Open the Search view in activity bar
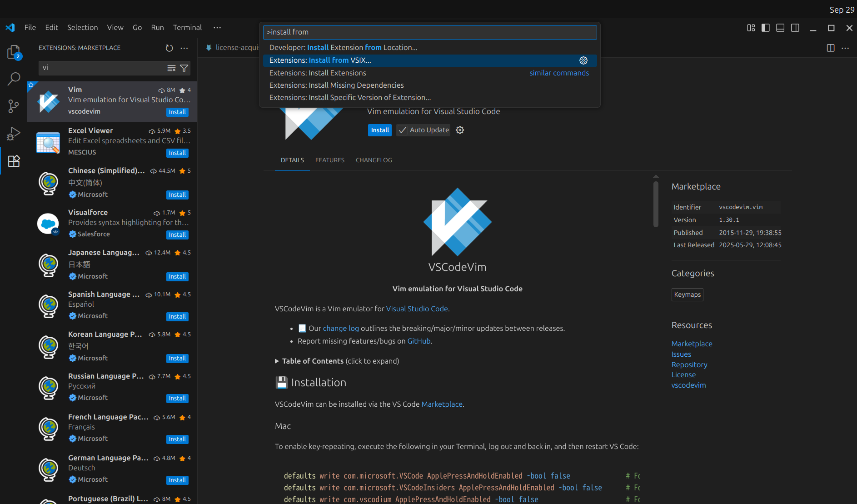 pos(14,79)
